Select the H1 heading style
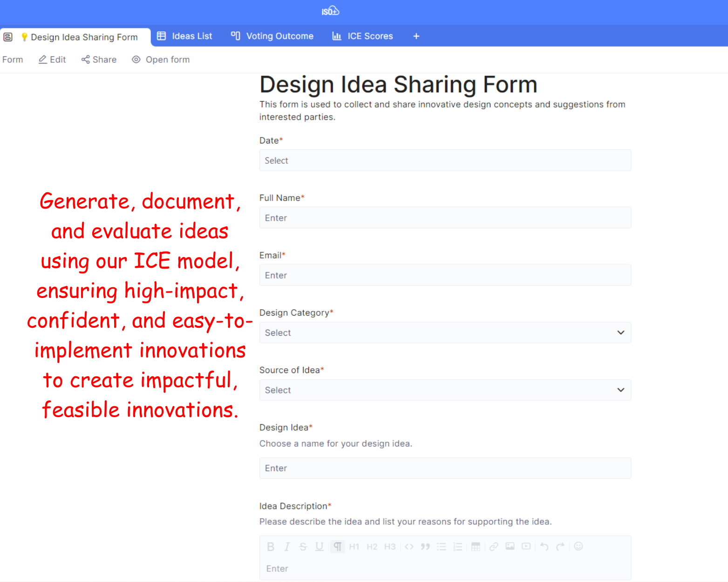The width and height of the screenshot is (728, 582). point(354,547)
